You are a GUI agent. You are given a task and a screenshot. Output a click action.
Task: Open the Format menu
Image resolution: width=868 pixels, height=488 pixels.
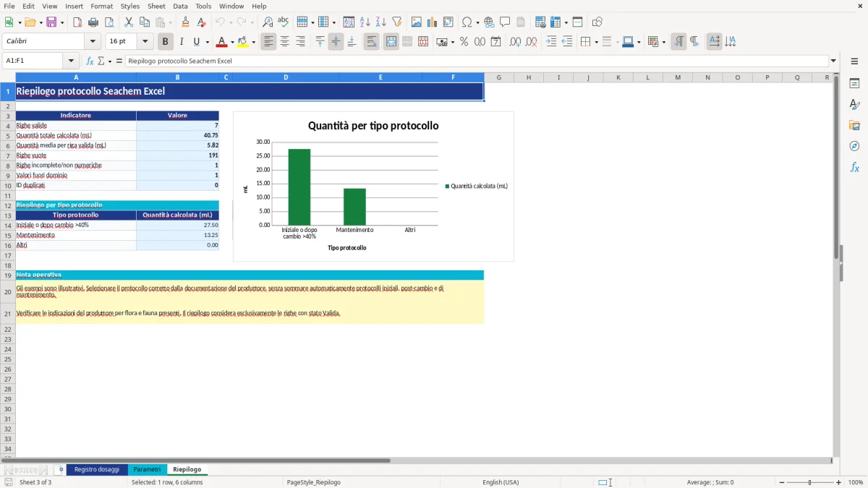pos(101,6)
